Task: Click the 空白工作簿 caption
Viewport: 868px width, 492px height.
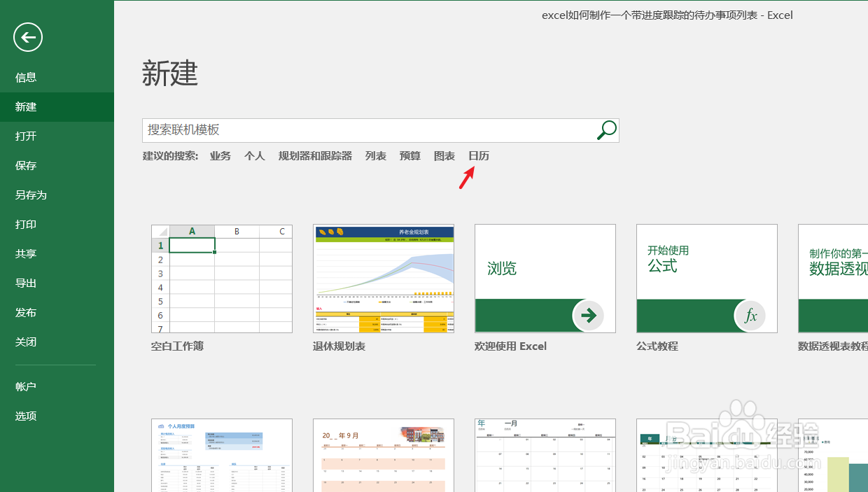Action: coord(177,346)
